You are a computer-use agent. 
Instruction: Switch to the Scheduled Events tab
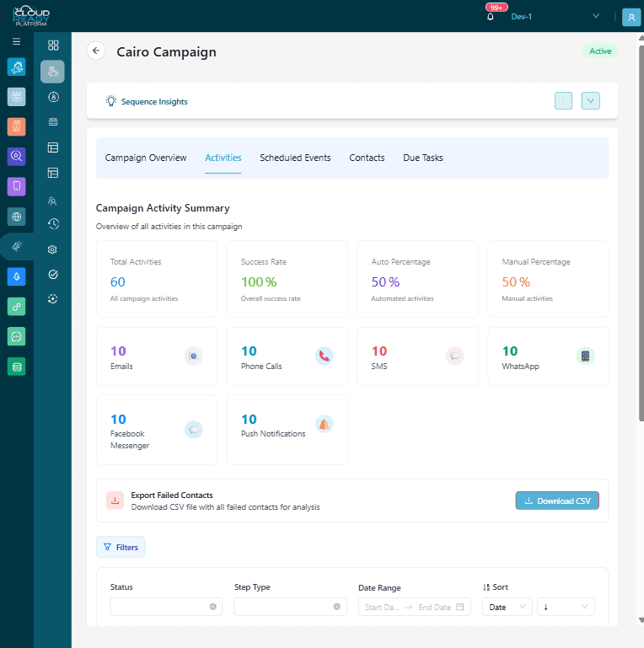point(295,158)
